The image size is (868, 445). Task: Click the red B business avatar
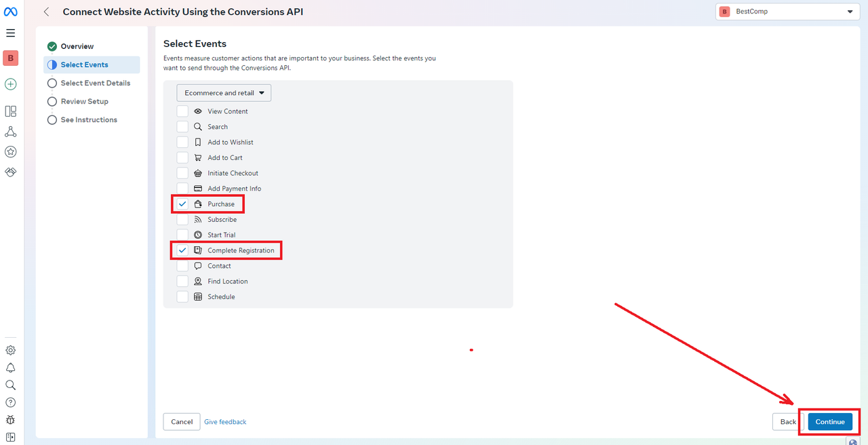10,58
